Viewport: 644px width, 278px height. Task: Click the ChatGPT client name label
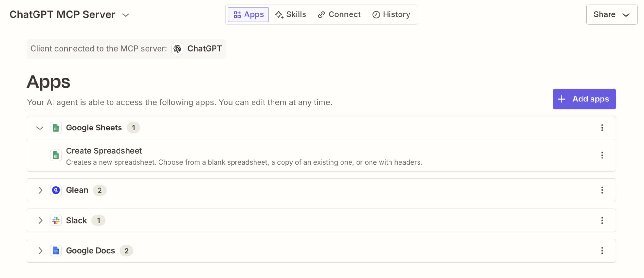tap(205, 49)
